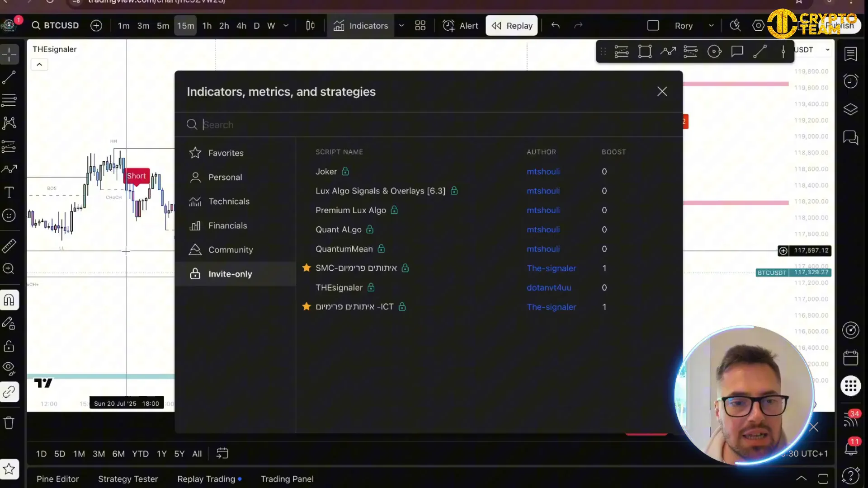Click the Indicators toolbar button
The width and height of the screenshot is (868, 488).
(361, 26)
